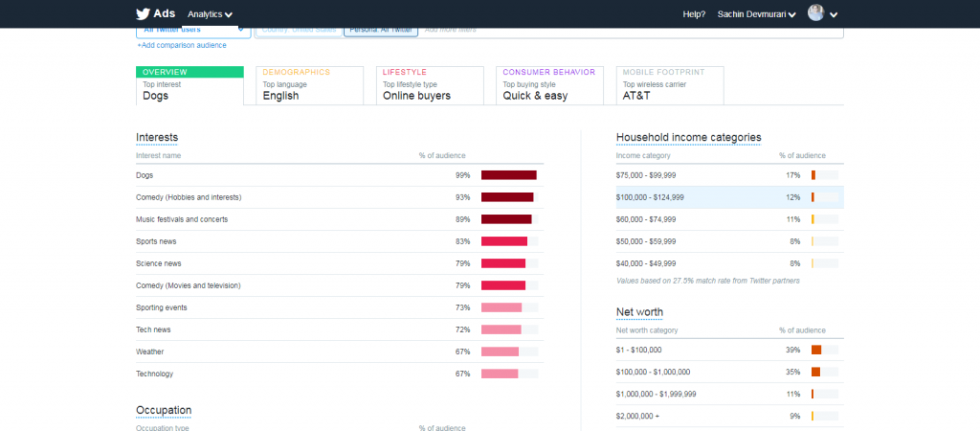Select the $100,000 - $1,000,000 net worth row
Image resolution: width=980 pixels, height=431 pixels.
[730, 373]
